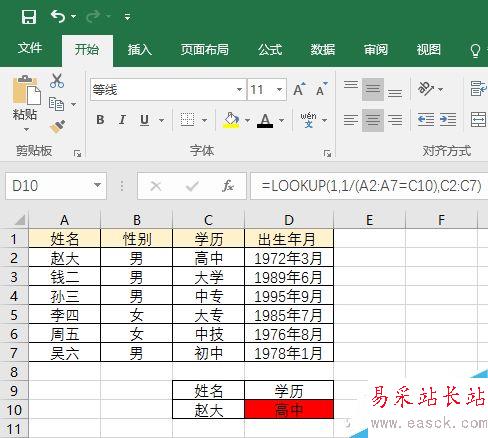Expand the fill color palette arrow

pyautogui.click(x=247, y=120)
